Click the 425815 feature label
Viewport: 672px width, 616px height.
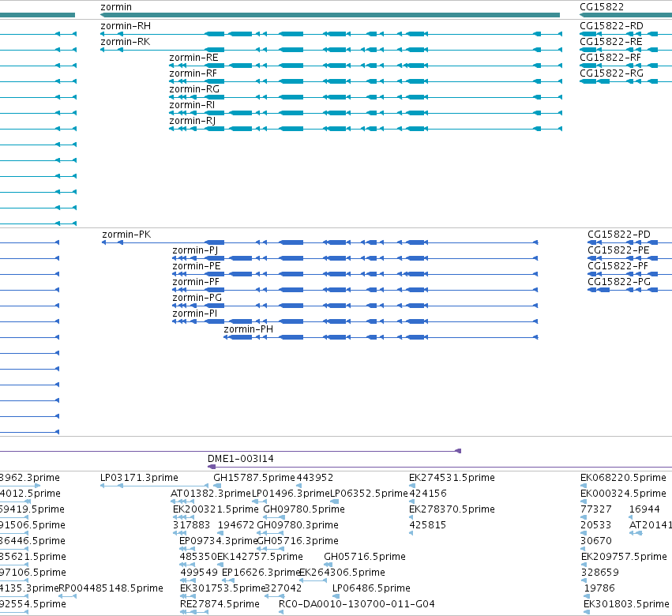[428, 525]
